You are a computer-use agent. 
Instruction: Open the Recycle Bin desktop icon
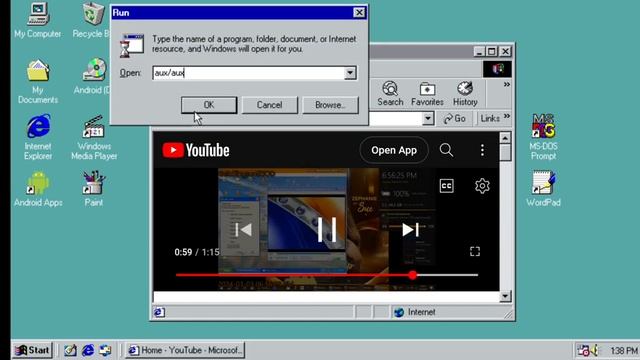coord(91,20)
